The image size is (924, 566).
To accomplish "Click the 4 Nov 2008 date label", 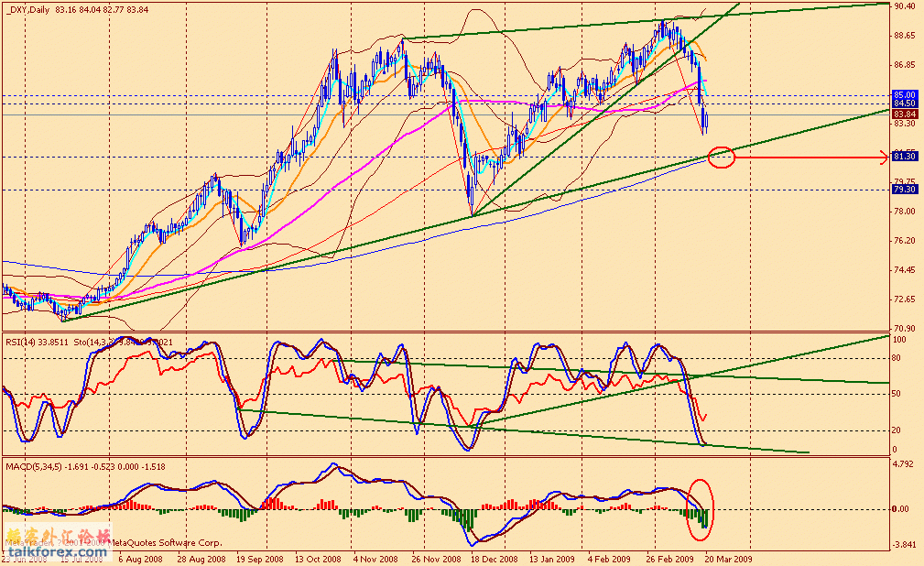I will [376, 559].
